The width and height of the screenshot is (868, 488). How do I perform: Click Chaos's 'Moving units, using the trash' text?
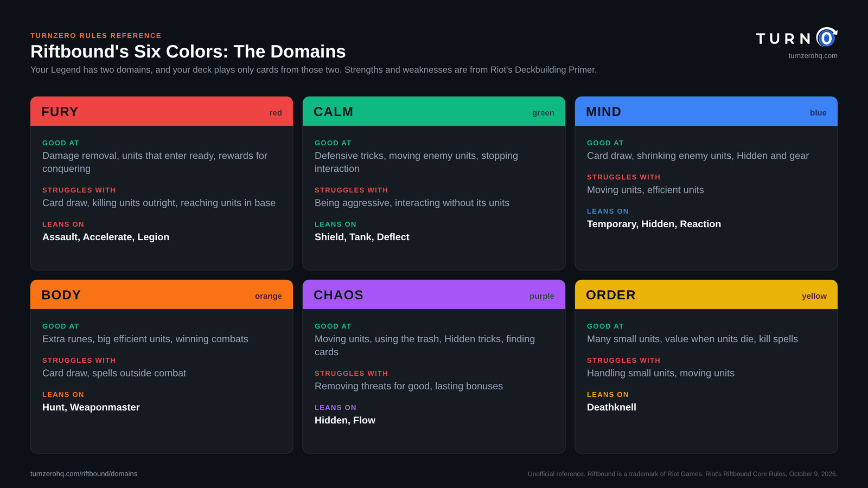(425, 345)
